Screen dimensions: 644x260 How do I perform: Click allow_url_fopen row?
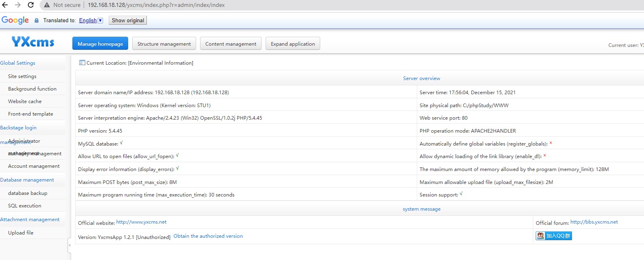point(246,156)
